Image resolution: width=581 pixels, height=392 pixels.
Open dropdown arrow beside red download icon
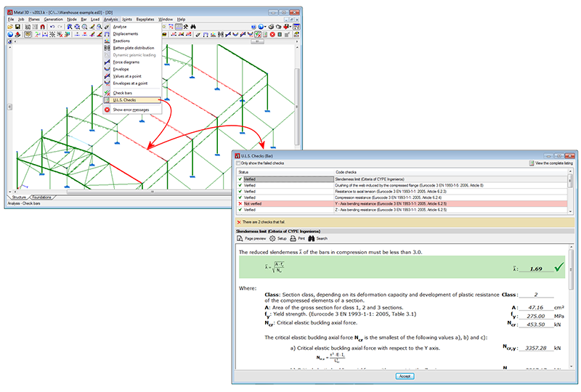point(290,27)
